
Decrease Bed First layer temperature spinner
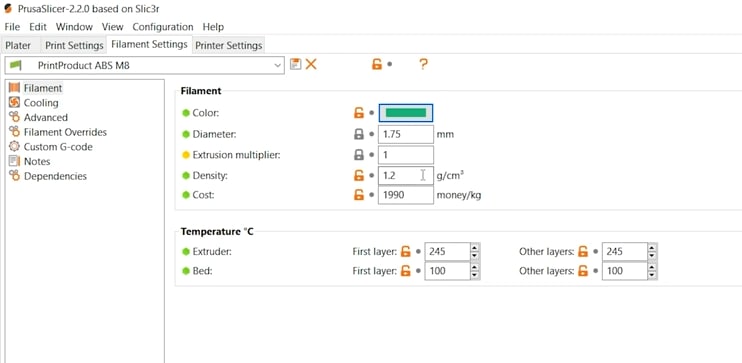(475, 275)
